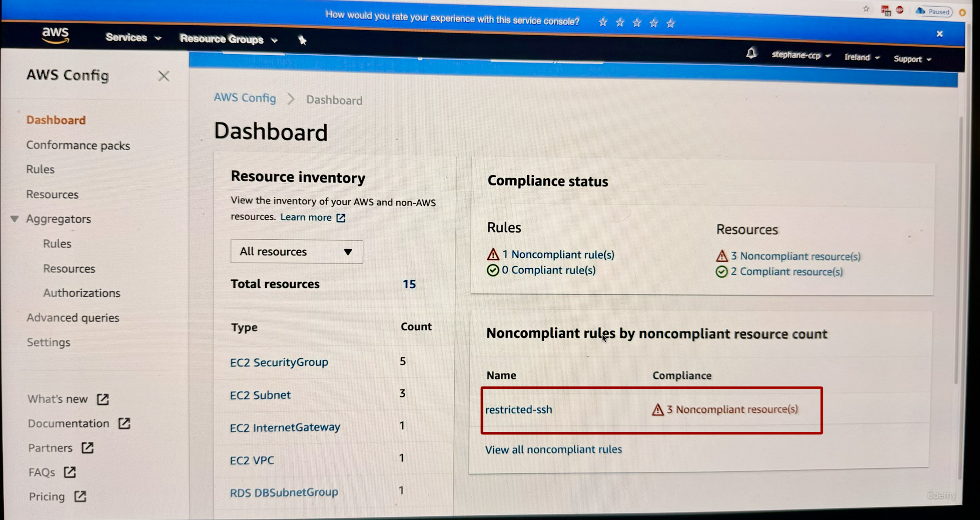Open the Support menu
980x520 pixels.
pos(912,59)
